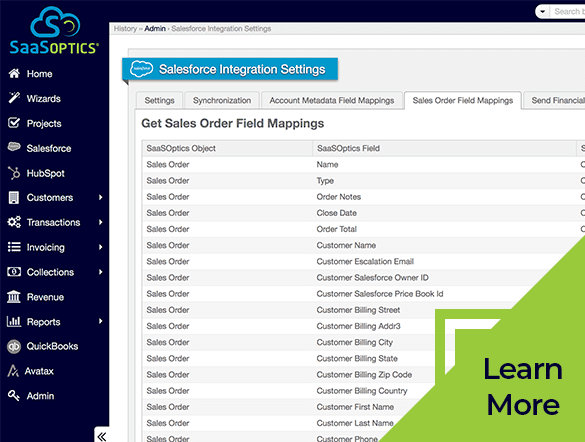Click the Invoicing list icon
This screenshot has height=442, width=585.
[14, 247]
